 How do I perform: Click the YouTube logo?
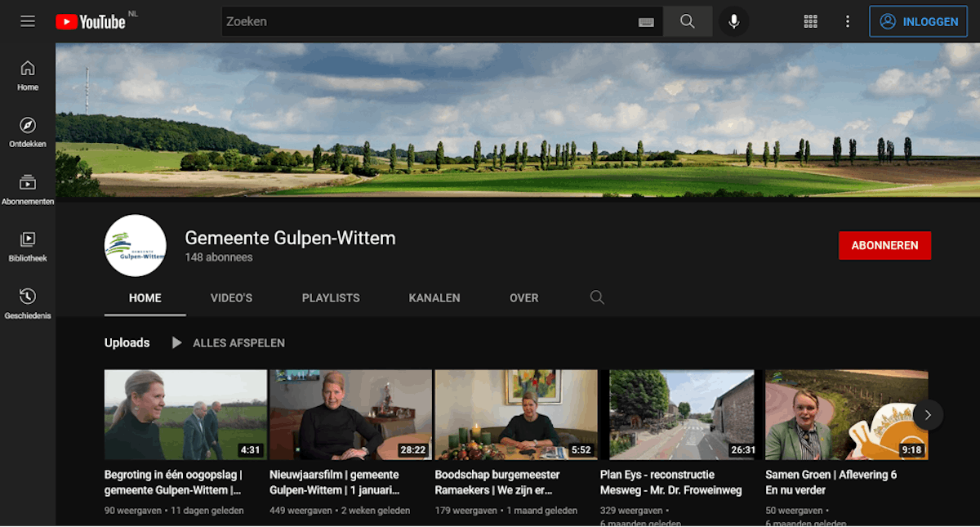(91, 22)
